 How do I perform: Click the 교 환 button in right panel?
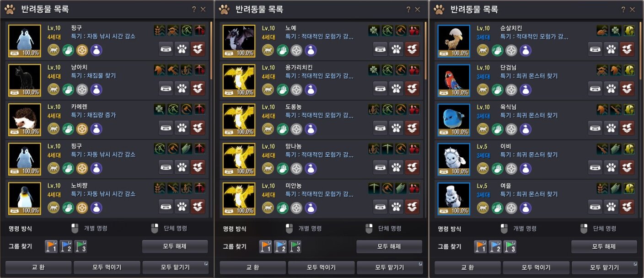[467, 267]
